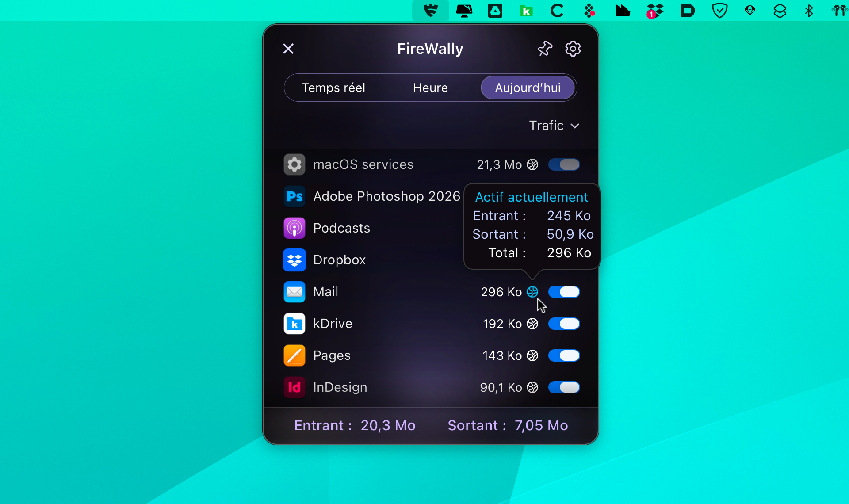
Task: Click the Dropbox icon in the list
Action: [294, 260]
